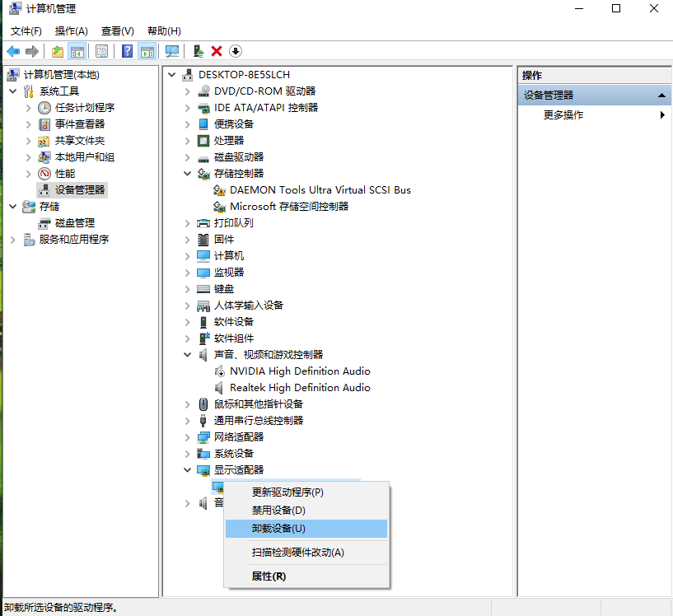673x616 pixels.
Task: Expand 服务和应用程序 in the left tree
Action: [x=13, y=240]
